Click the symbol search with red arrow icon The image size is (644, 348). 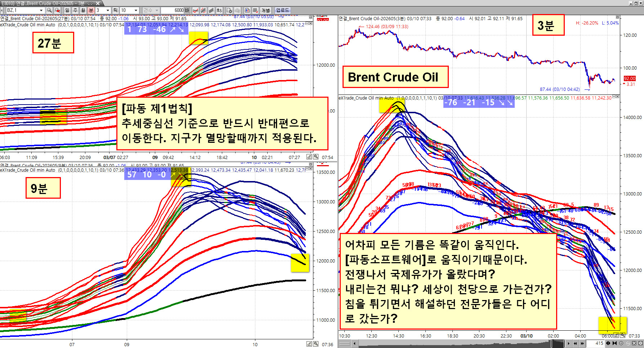[x=57, y=10]
